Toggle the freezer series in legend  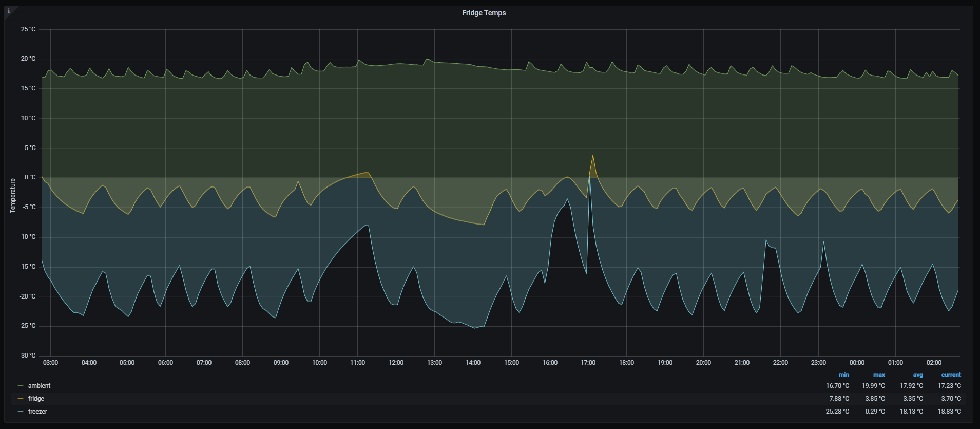click(x=37, y=412)
